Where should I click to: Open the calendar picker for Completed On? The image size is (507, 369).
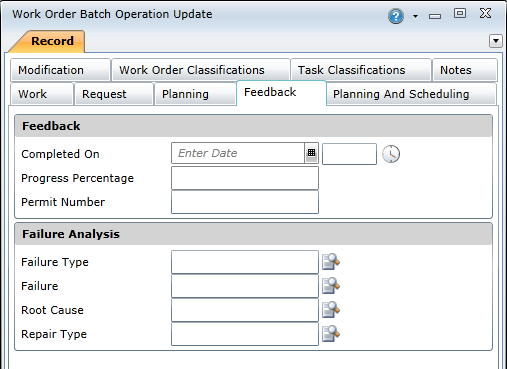(x=311, y=153)
